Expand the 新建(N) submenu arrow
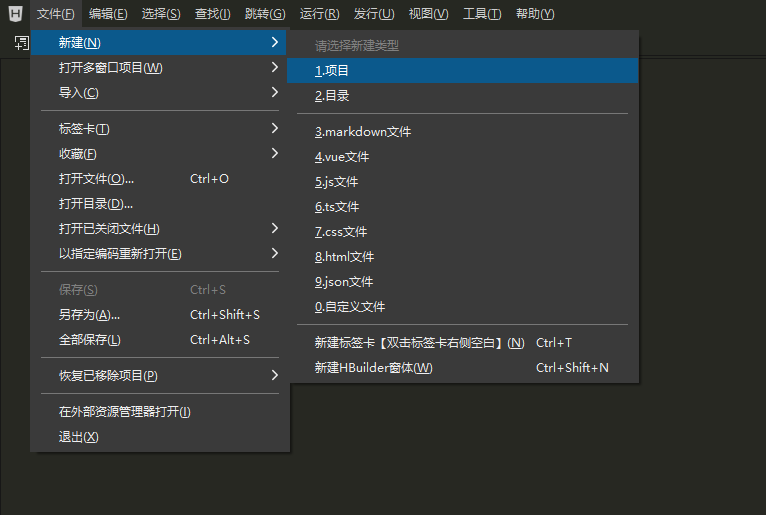The image size is (766, 515). click(x=275, y=42)
